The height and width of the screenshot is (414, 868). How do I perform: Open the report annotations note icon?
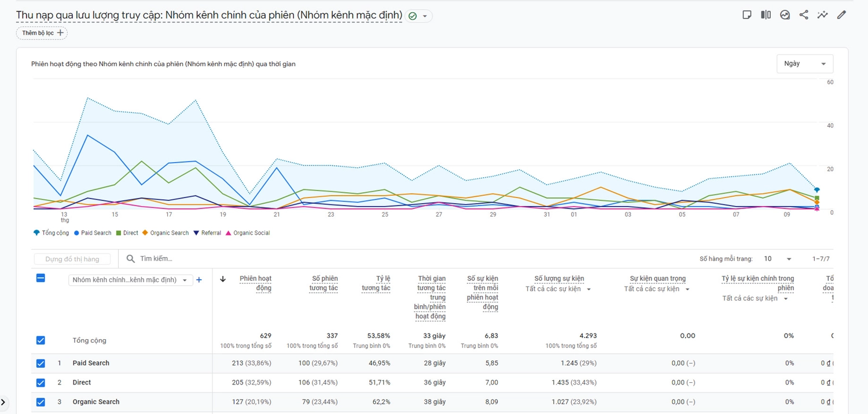[x=746, y=15]
